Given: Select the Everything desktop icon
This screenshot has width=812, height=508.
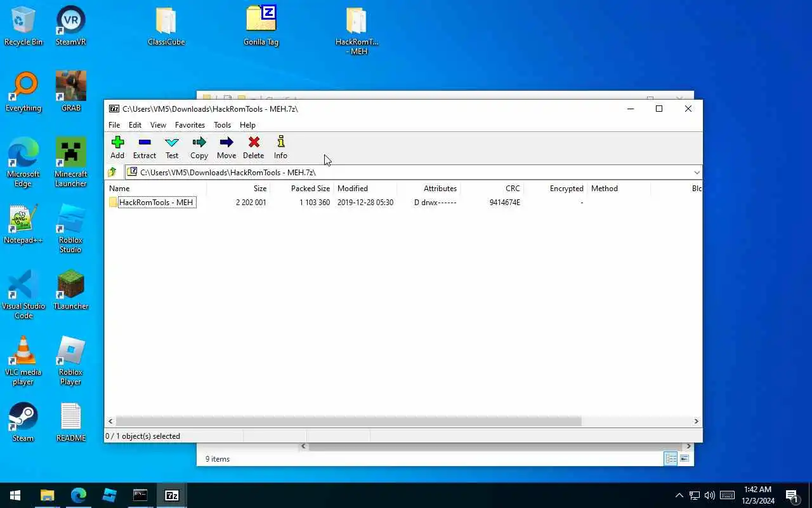Looking at the screenshot, I should [23, 92].
